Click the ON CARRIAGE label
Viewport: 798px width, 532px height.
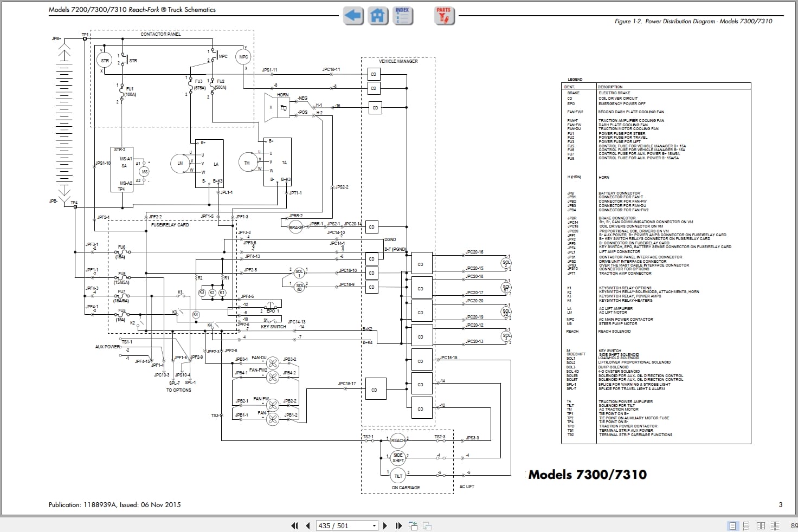[406, 488]
